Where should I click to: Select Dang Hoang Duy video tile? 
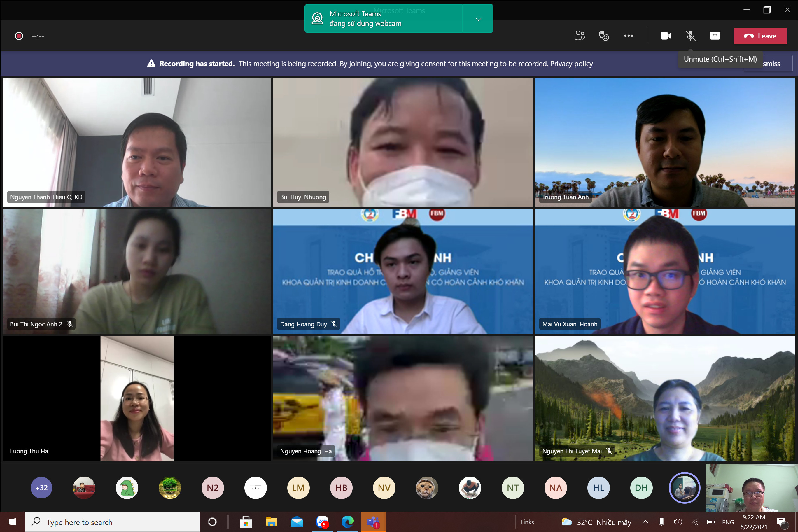[x=403, y=271]
